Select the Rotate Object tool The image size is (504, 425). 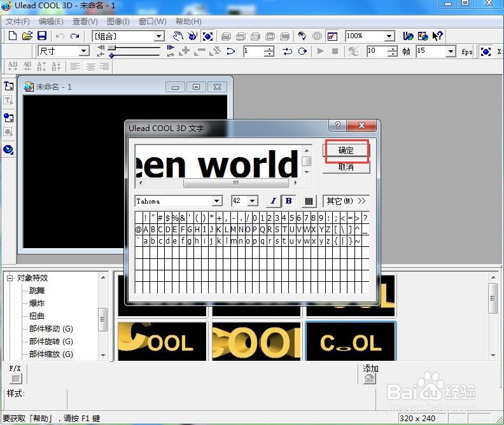click(x=193, y=36)
